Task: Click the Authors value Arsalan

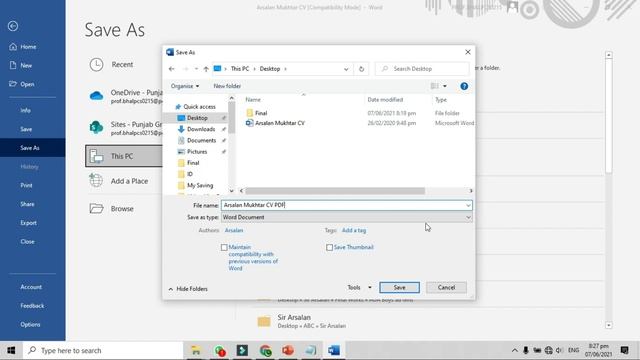Action: click(234, 230)
